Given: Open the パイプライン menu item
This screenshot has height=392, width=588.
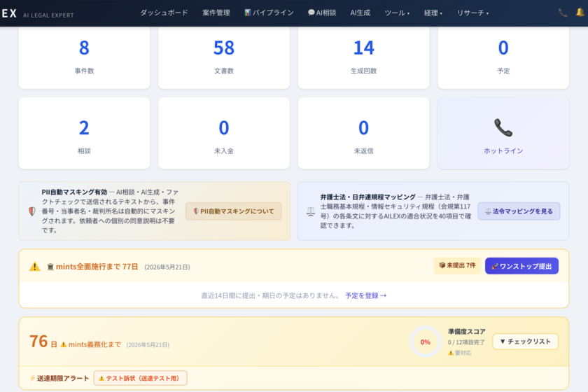Looking at the screenshot, I should [x=269, y=13].
